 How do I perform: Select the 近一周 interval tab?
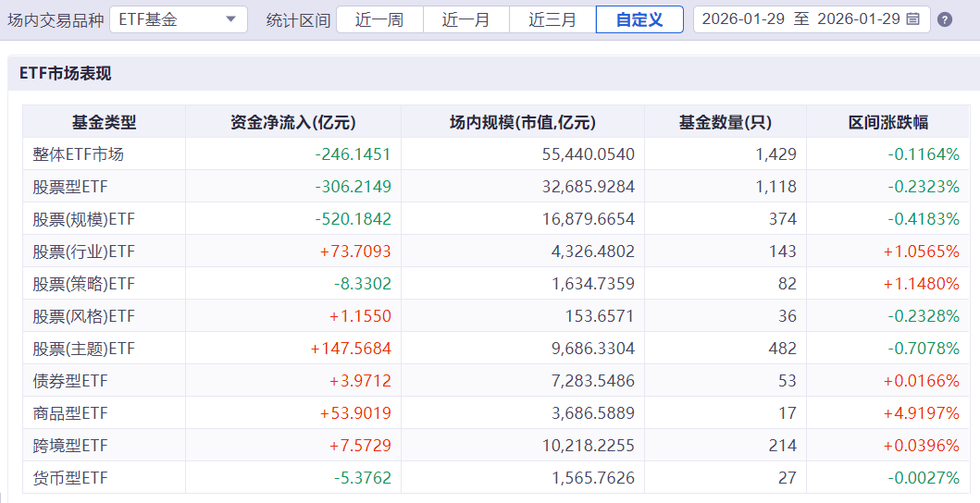(379, 19)
